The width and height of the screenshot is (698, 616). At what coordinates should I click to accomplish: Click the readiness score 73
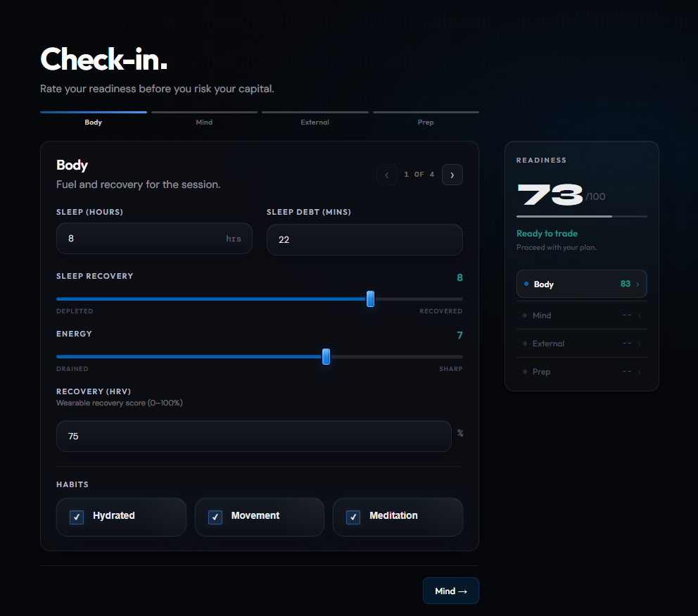[550, 194]
